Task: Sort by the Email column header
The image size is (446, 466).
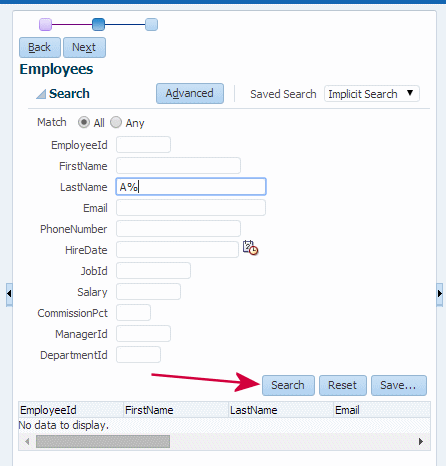Action: point(382,410)
